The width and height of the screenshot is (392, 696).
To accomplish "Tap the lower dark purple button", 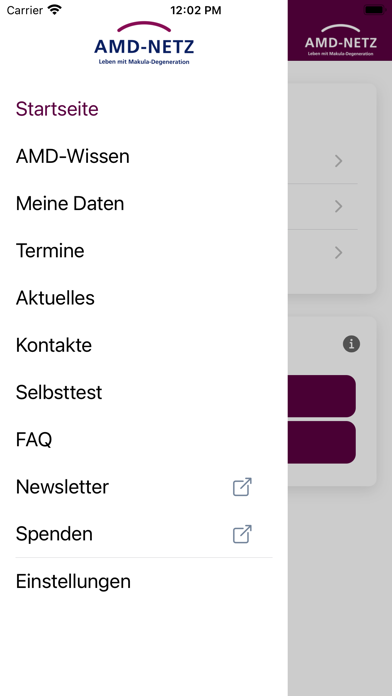I will 321,443.
